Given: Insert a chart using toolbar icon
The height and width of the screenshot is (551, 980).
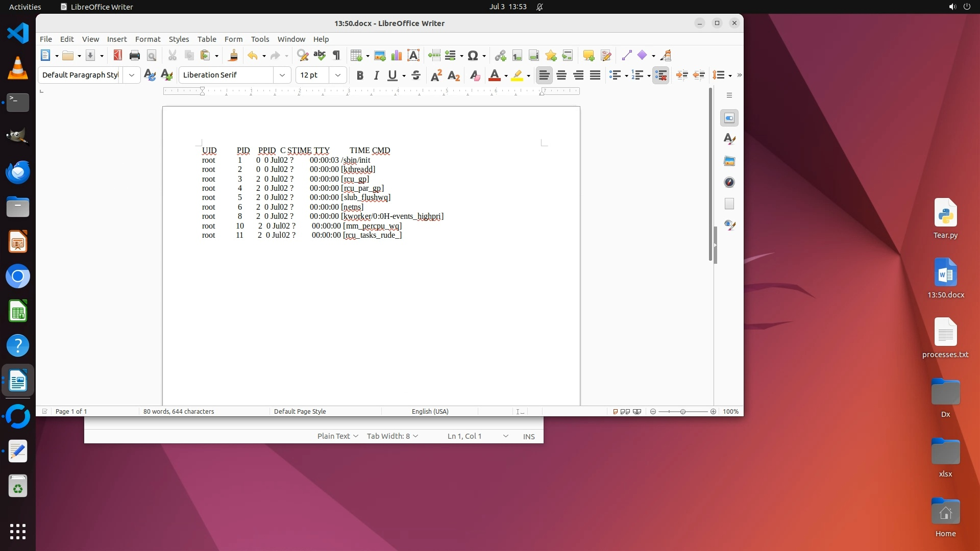Looking at the screenshot, I should click(x=396, y=56).
